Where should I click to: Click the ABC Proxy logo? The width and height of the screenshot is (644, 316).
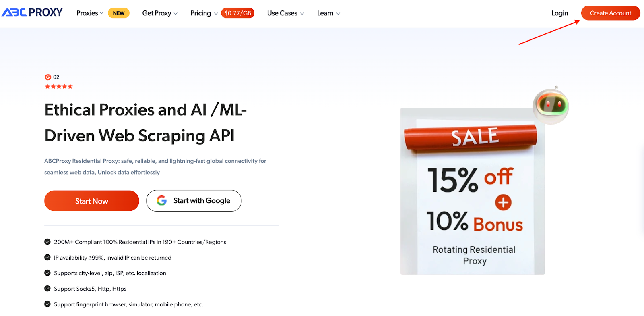click(x=32, y=12)
